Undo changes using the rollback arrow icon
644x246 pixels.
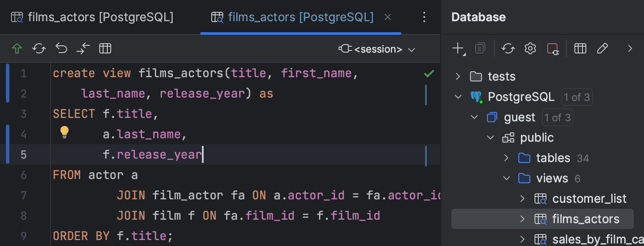(x=61, y=48)
